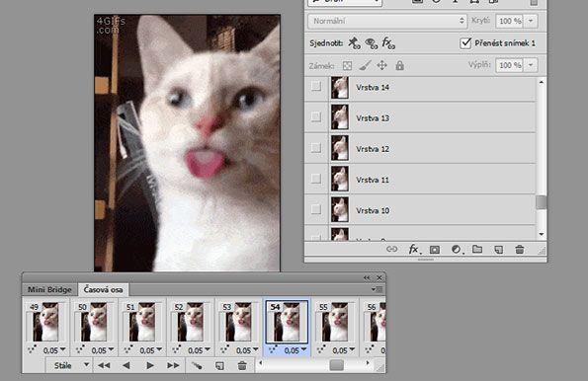
Task: Show Vrstva 12 layer visibility
Action: pos(316,148)
